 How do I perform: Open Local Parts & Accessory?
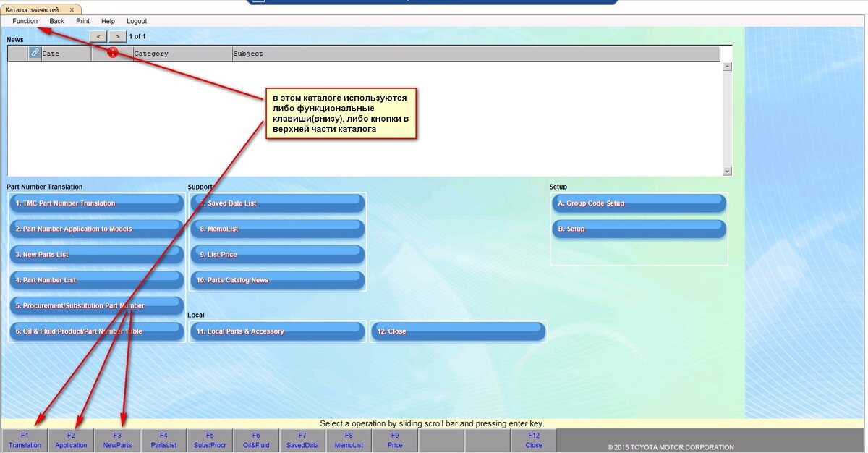(x=277, y=331)
